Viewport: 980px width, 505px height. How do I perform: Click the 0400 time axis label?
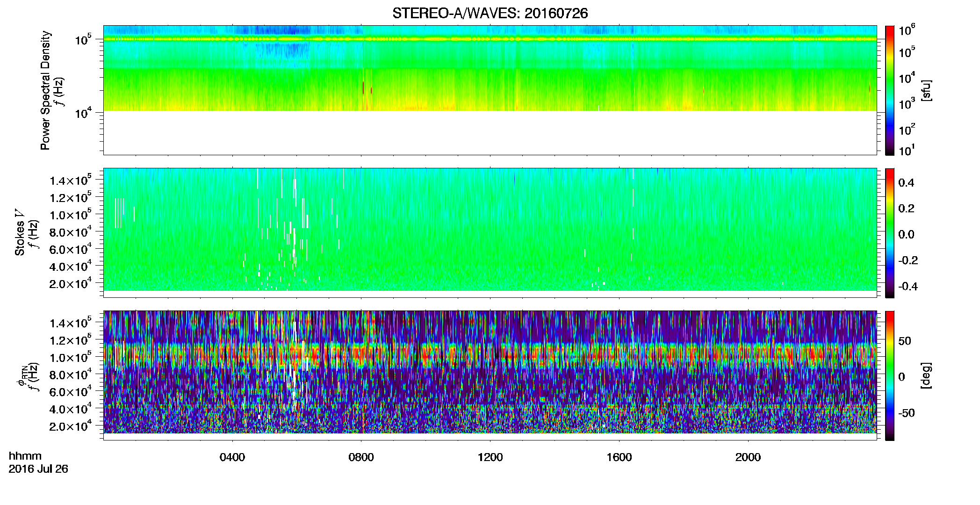(232, 457)
